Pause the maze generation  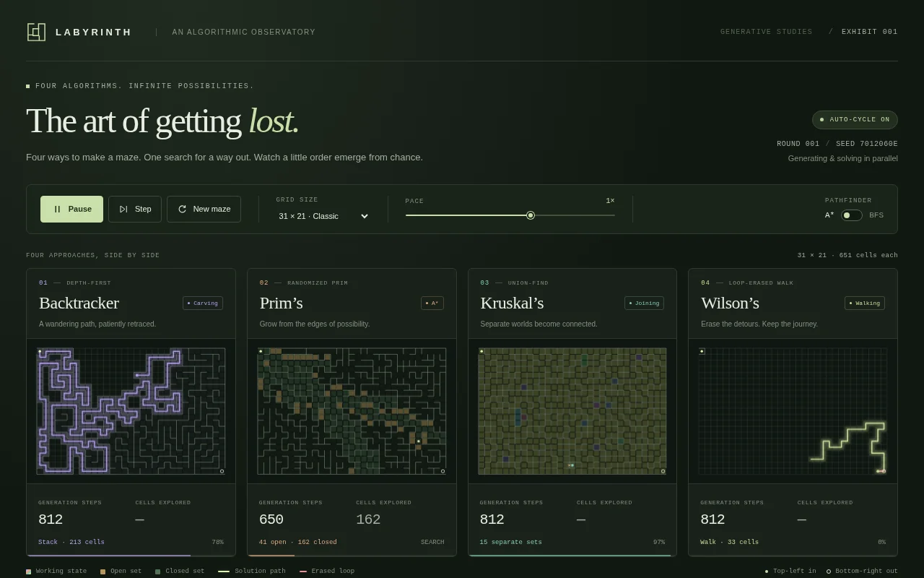pyautogui.click(x=71, y=209)
